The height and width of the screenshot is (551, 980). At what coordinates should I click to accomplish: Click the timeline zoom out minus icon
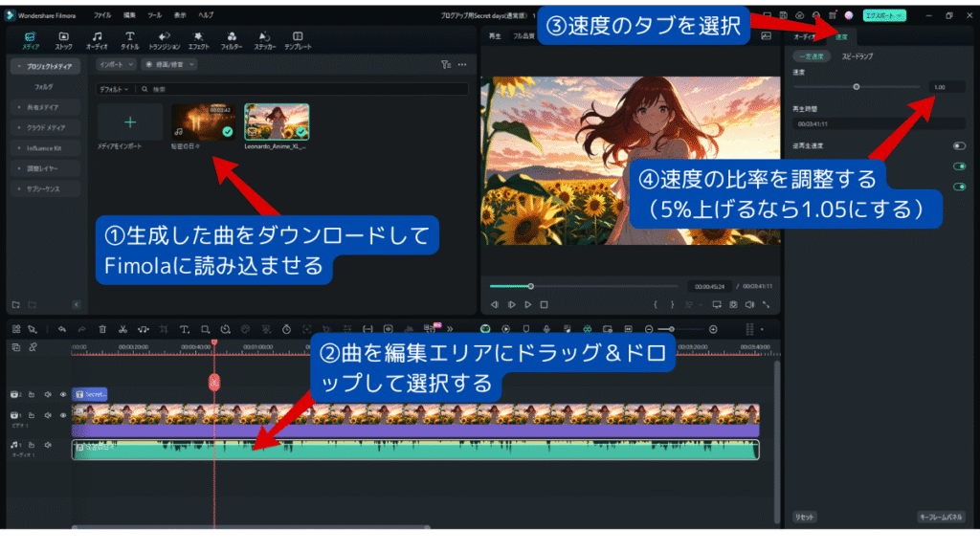click(649, 329)
